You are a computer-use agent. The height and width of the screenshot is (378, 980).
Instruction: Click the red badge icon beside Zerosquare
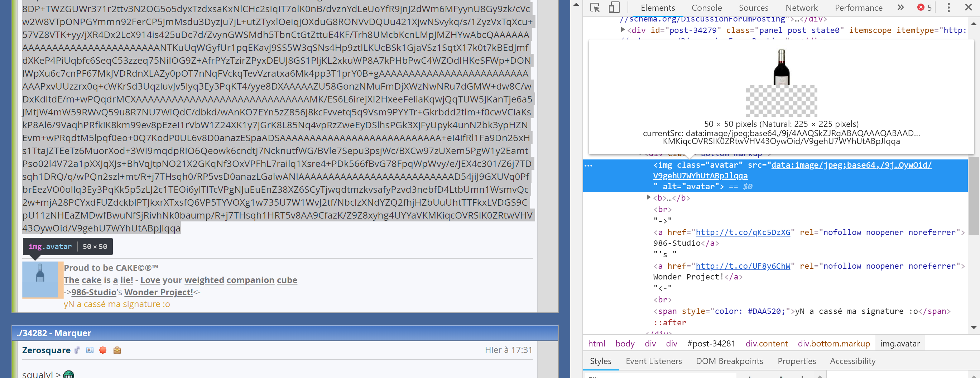(x=103, y=350)
